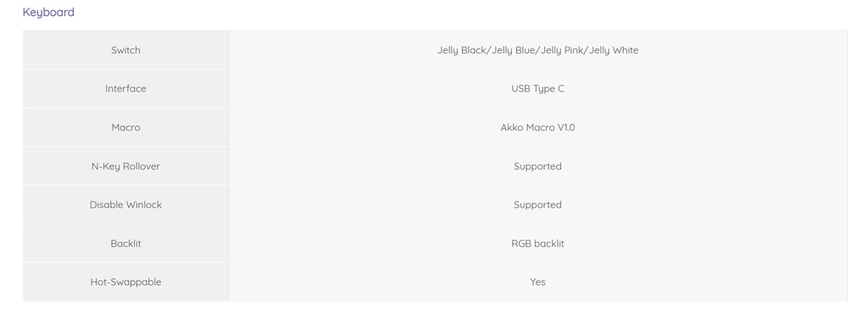
Task: Select the Interface label cell
Action: [x=125, y=89]
